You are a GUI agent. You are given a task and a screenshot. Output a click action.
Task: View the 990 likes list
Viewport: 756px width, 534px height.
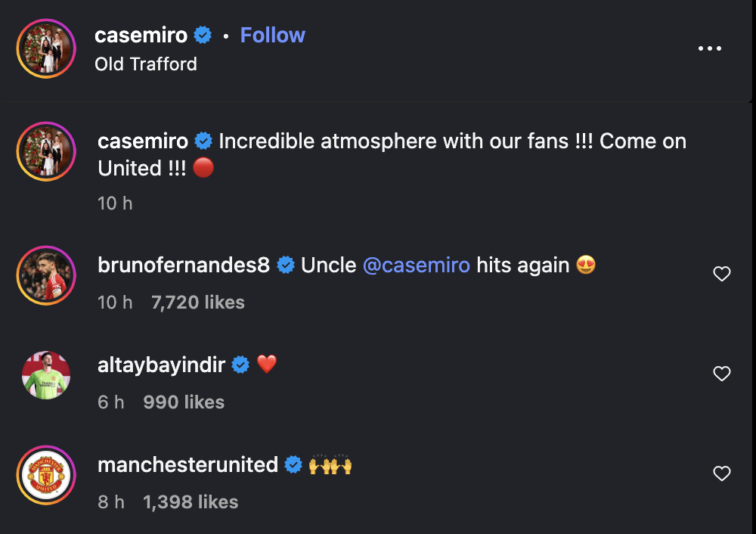pyautogui.click(x=184, y=402)
